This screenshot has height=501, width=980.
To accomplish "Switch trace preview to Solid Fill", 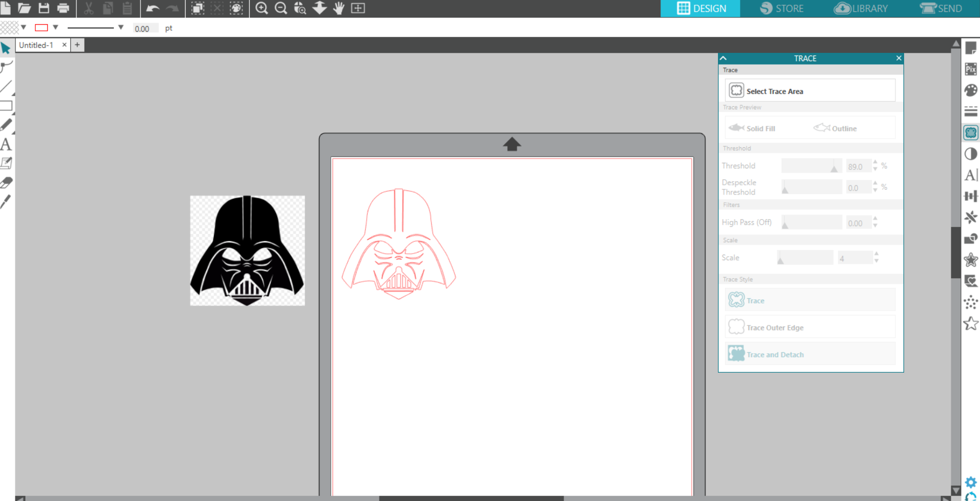I will point(752,128).
